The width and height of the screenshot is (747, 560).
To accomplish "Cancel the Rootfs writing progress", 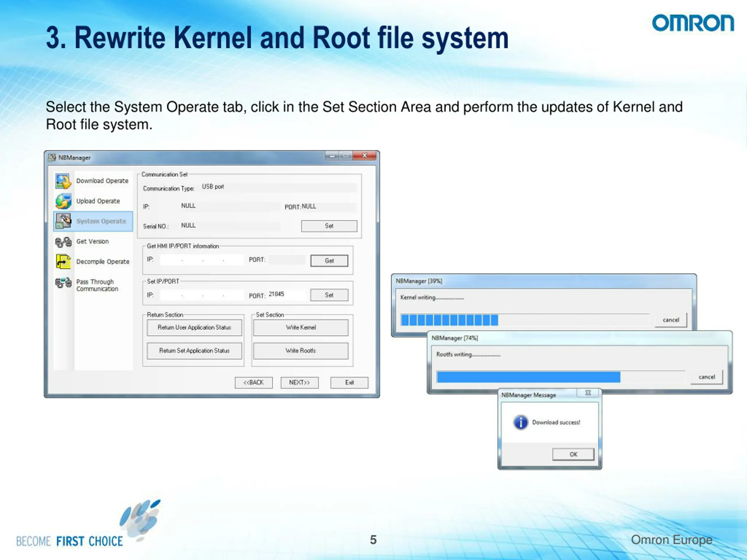I will click(x=706, y=377).
